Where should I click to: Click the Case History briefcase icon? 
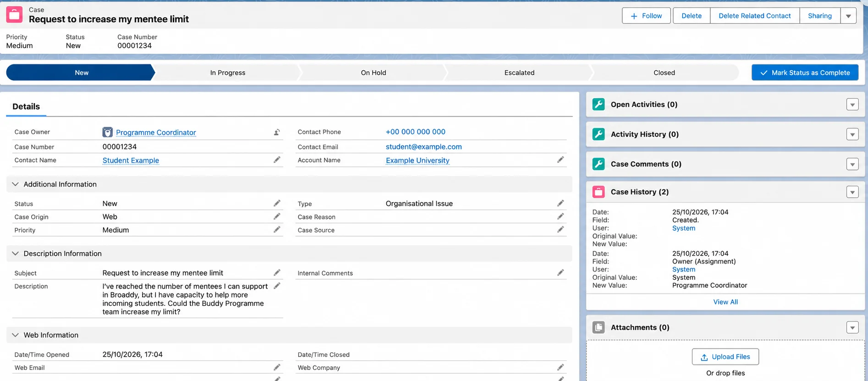(598, 192)
